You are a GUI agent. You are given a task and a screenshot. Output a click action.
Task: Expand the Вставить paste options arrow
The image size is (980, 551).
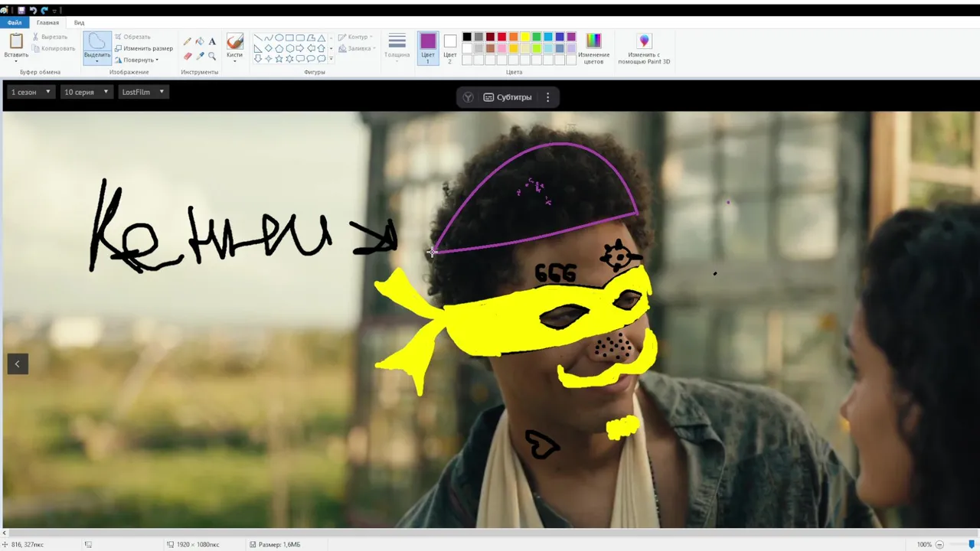point(16,60)
